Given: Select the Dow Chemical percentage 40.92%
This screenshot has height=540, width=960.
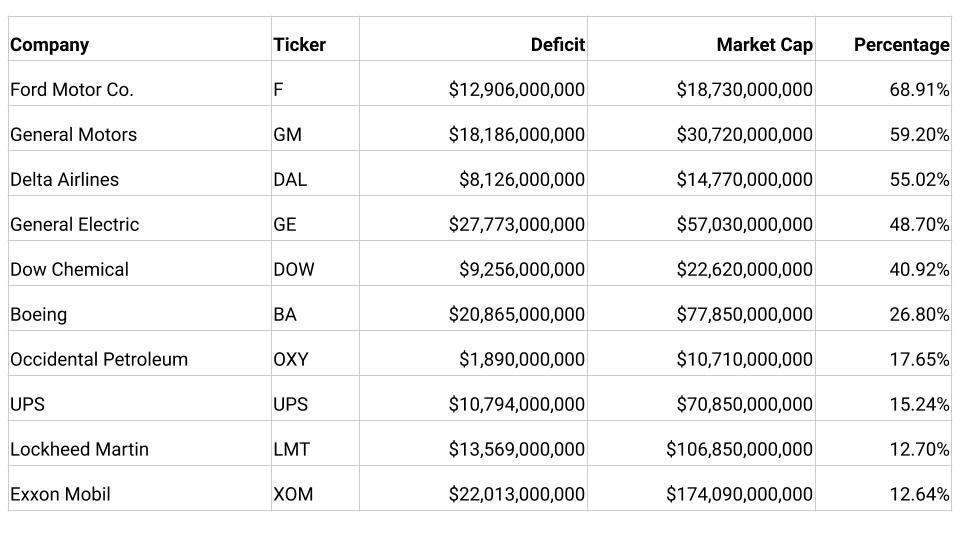Looking at the screenshot, I should click(918, 270).
